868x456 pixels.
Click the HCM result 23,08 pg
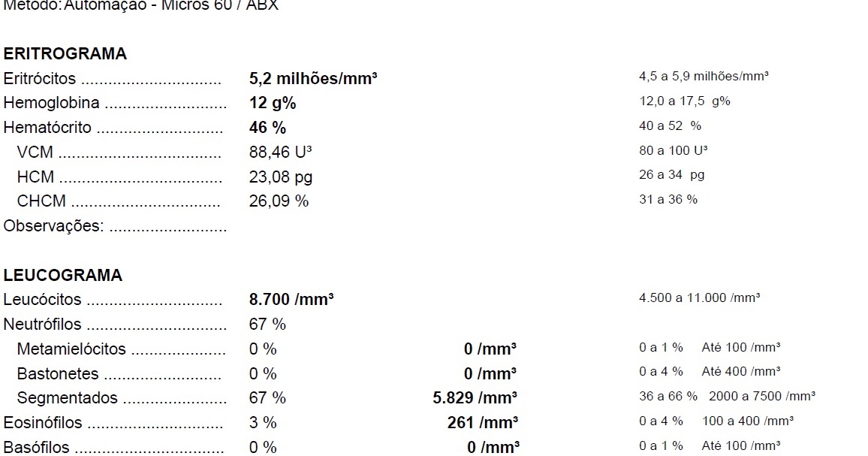pyautogui.click(x=281, y=177)
